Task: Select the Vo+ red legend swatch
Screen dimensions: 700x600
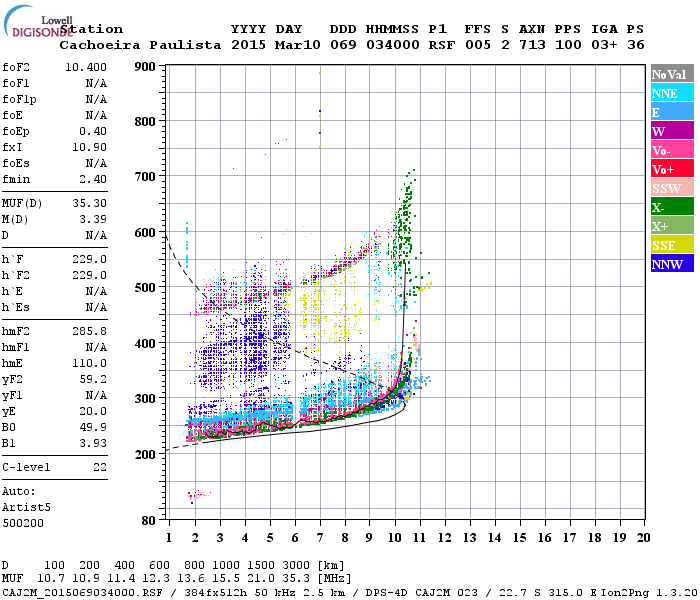Action: coord(672,169)
